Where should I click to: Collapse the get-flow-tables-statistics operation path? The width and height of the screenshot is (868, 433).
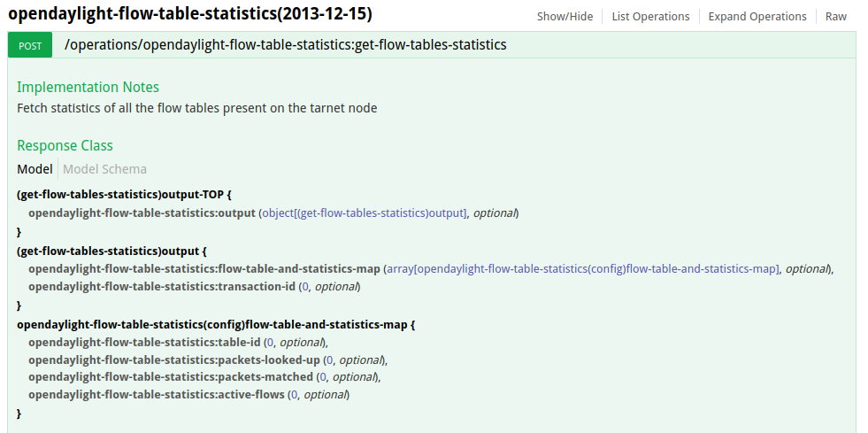[285, 44]
